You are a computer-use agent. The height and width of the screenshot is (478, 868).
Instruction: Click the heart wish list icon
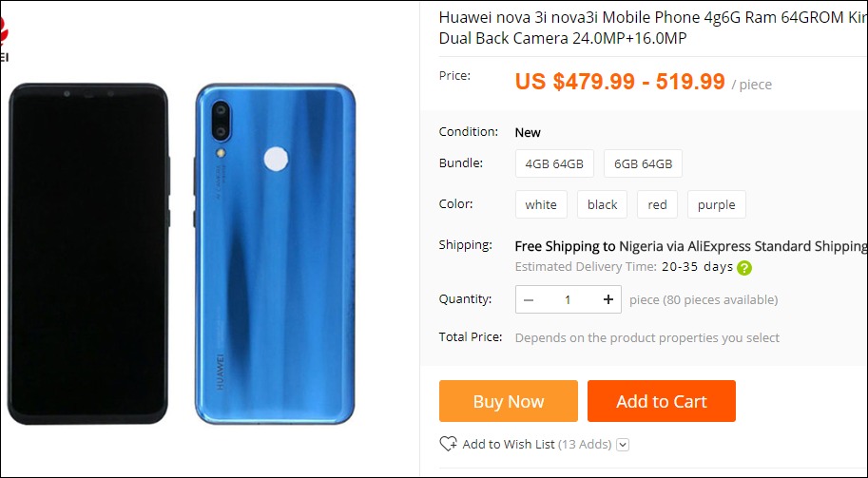[x=448, y=444]
